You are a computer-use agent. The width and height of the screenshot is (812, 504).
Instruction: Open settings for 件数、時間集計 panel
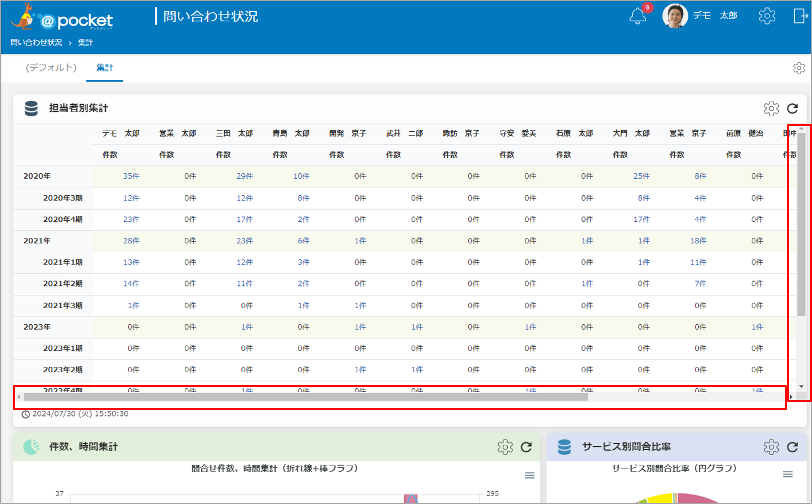504,447
